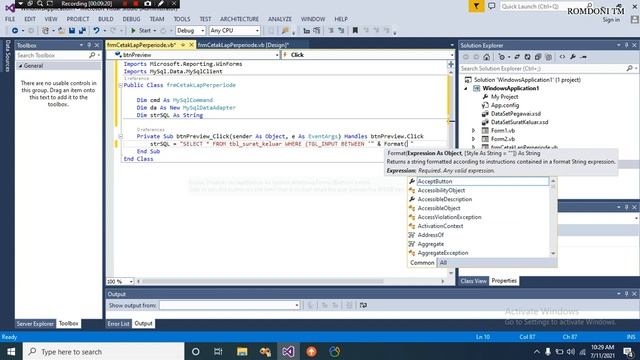
Task: Collapse the frmCetakLapPerperiode class code region
Action: pos(120,85)
